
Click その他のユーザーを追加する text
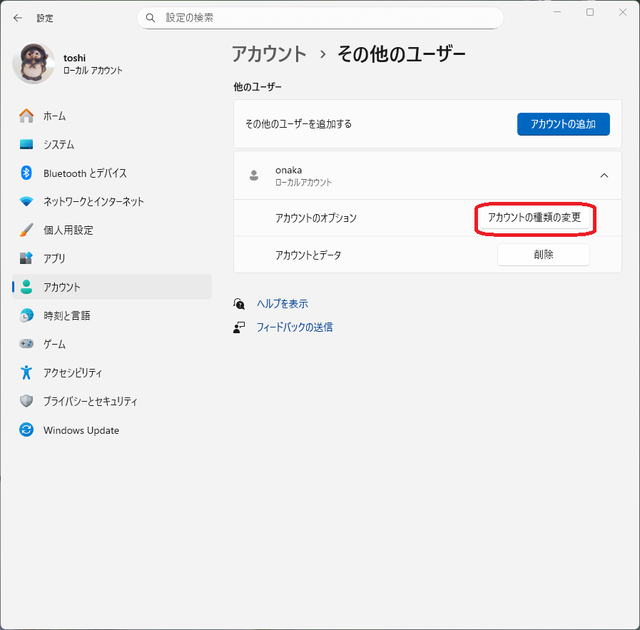click(x=298, y=124)
